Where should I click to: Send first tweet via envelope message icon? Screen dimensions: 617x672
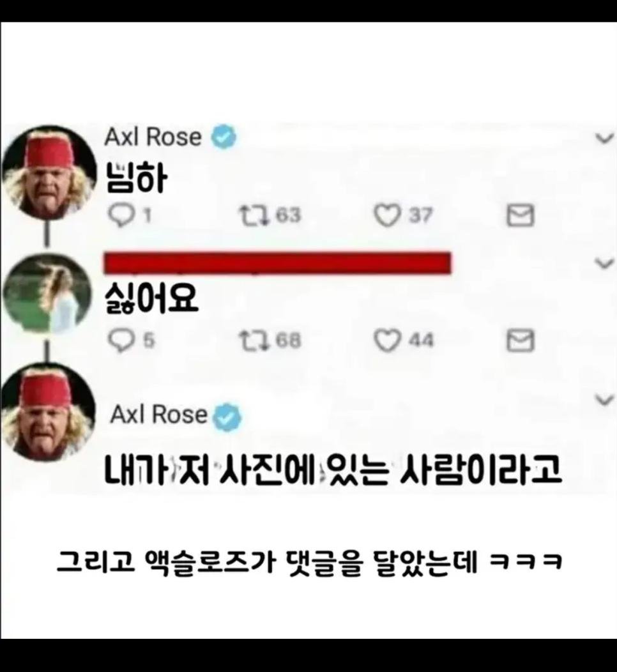(520, 215)
